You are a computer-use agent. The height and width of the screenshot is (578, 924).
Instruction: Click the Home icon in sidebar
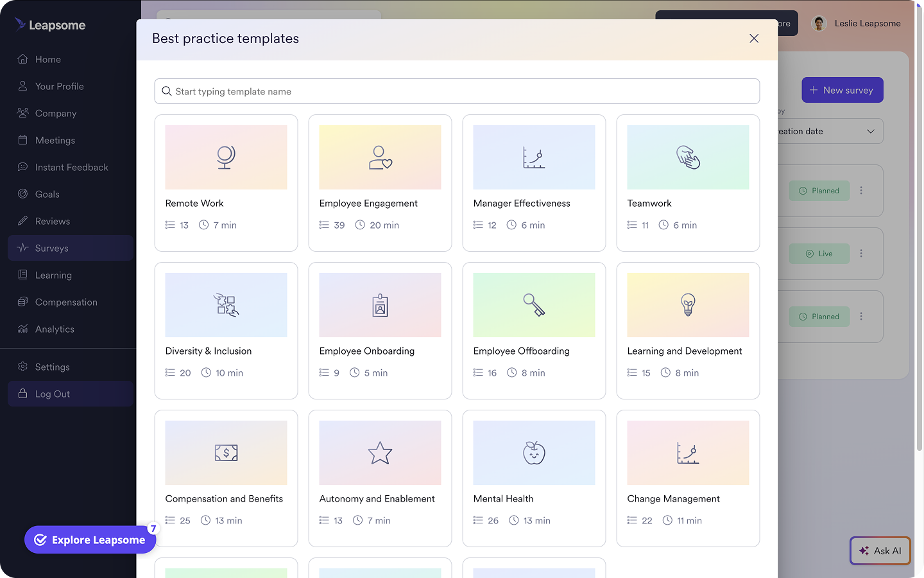pyautogui.click(x=22, y=59)
